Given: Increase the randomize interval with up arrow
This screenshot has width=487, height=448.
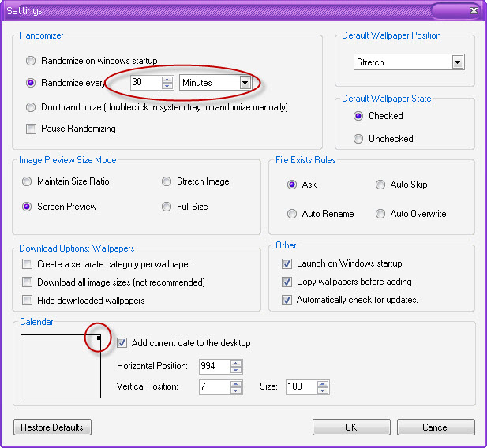Looking at the screenshot, I should tap(167, 79).
